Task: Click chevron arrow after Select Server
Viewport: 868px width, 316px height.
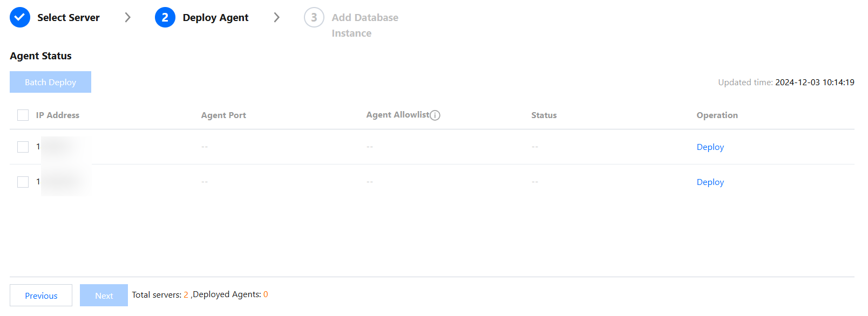Action: pos(128,17)
